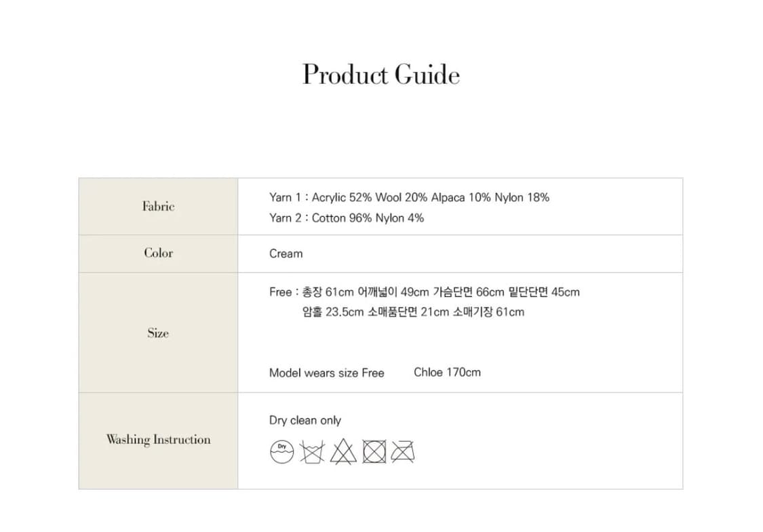Click the Product Guide heading
763x532 pixels.
(x=381, y=75)
